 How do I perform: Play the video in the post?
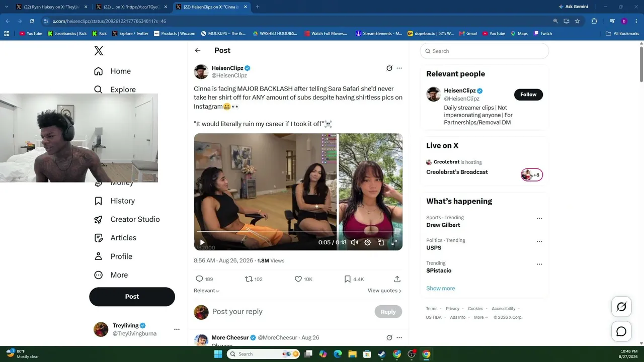tap(202, 242)
